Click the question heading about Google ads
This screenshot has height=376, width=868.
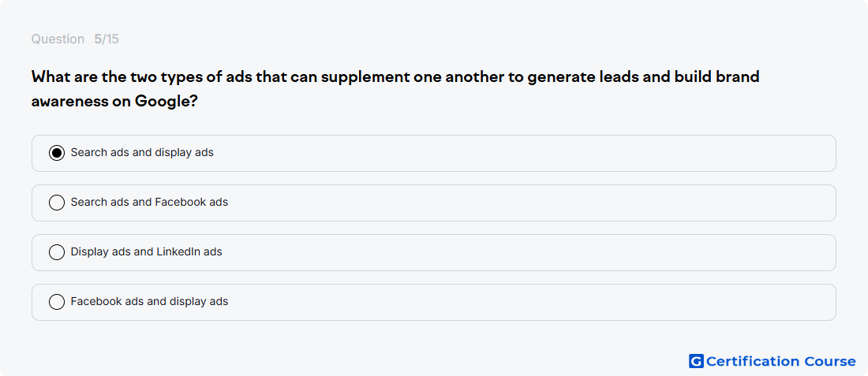(x=395, y=89)
